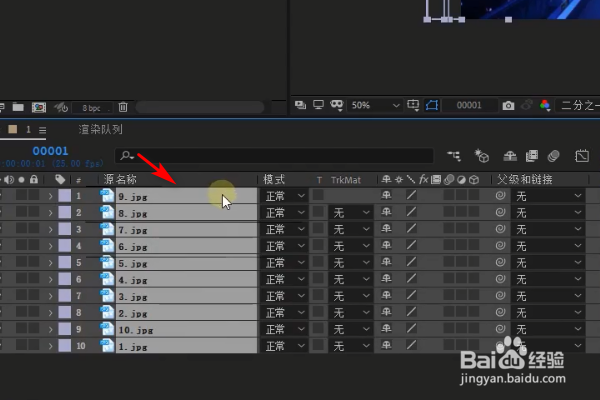
Task: Toggle shy switch for layer 6.jpg
Action: 386,245
